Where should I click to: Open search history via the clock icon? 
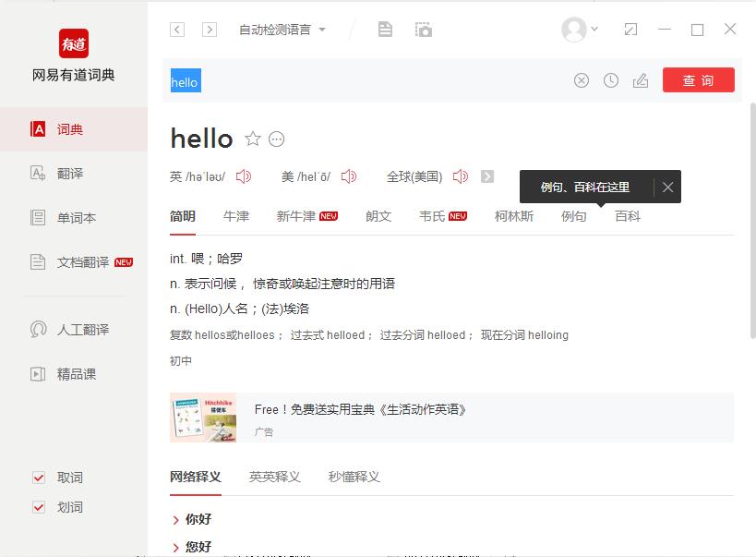610,80
